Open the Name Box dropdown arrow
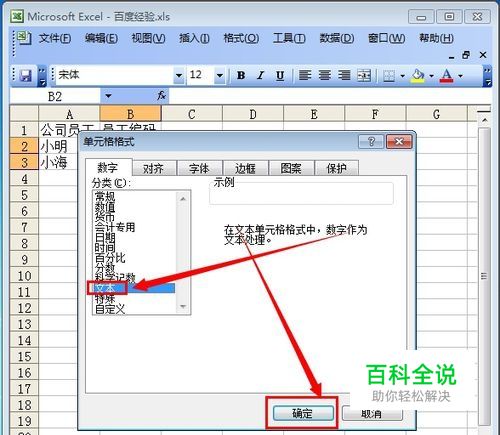 pyautogui.click(x=108, y=96)
